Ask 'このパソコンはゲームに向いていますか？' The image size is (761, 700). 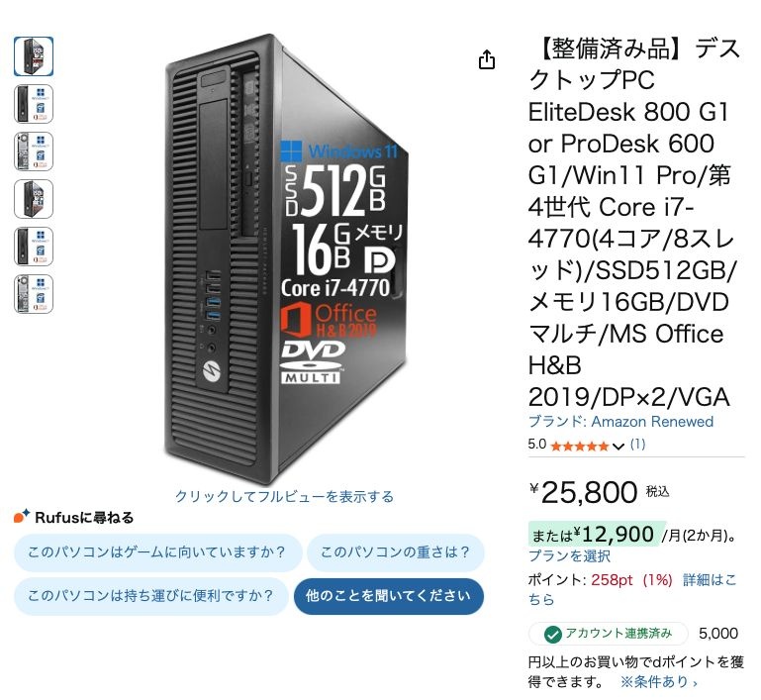pyautogui.click(x=156, y=552)
